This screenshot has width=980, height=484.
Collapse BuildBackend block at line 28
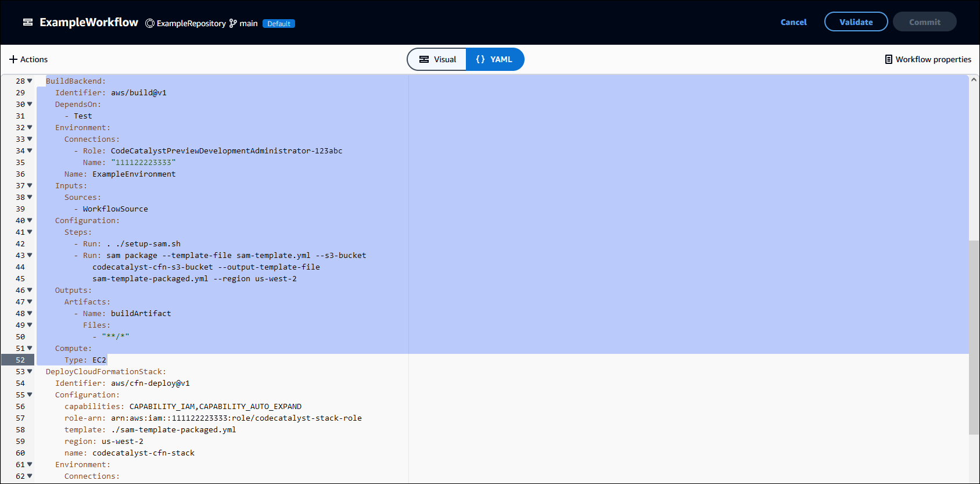(30, 81)
